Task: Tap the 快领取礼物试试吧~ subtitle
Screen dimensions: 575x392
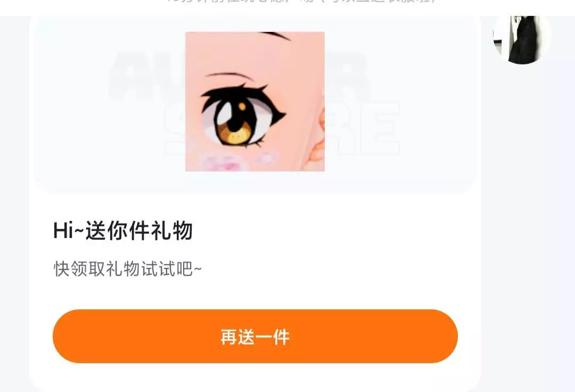Action: click(127, 269)
